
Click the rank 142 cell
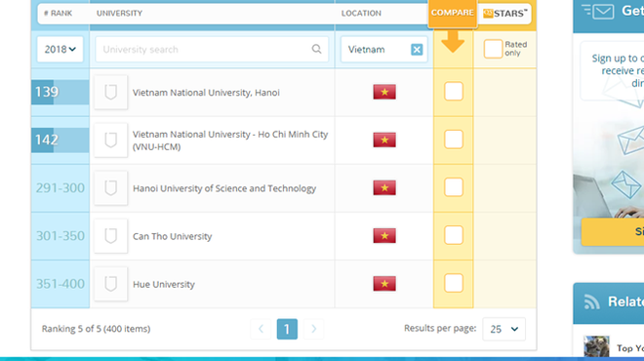[x=60, y=140]
